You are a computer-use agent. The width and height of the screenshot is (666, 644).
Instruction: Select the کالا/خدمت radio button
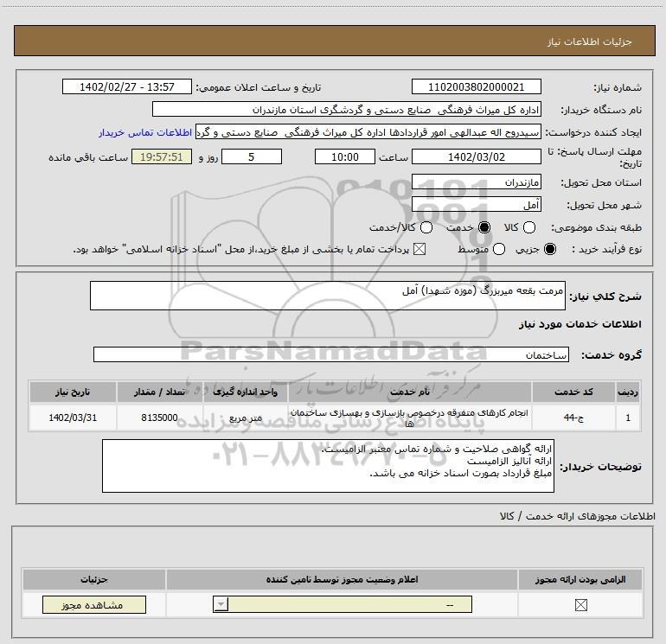426,227
